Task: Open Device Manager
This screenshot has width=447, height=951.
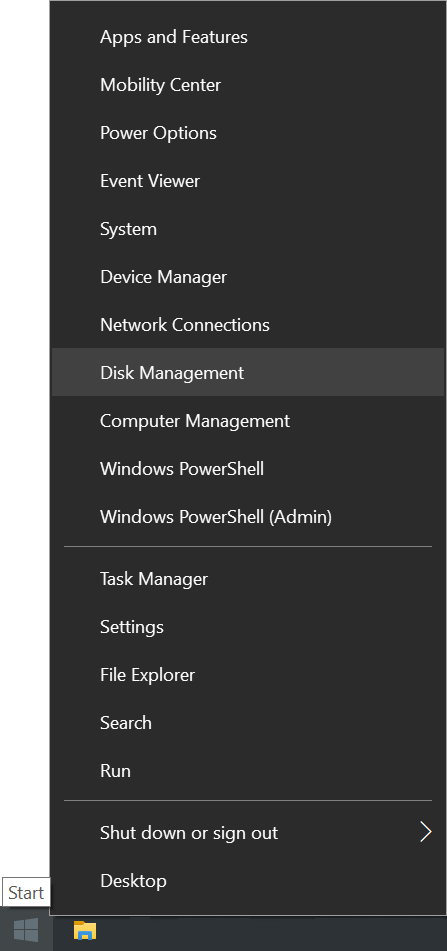Action: click(248, 277)
